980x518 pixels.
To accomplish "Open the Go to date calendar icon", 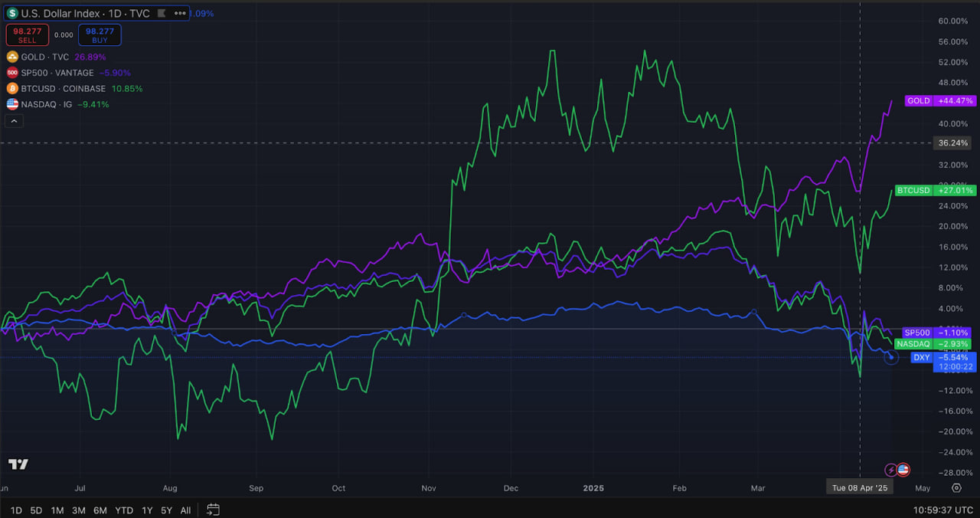I will [x=213, y=510].
